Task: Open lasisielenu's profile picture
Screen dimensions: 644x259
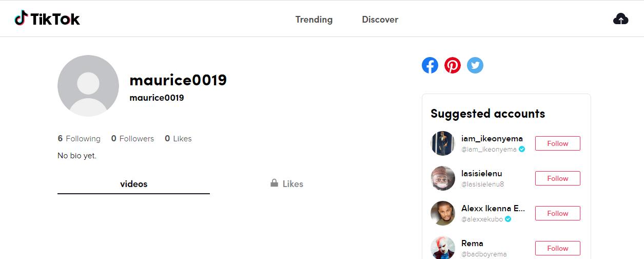Action: (443, 178)
